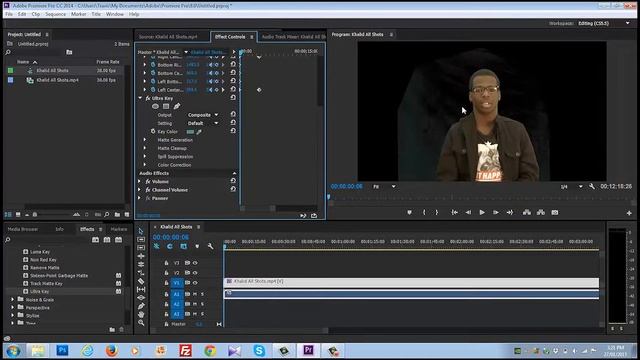Open the Setting Default dropdown
The width and height of the screenshot is (640, 360).
tap(203, 123)
